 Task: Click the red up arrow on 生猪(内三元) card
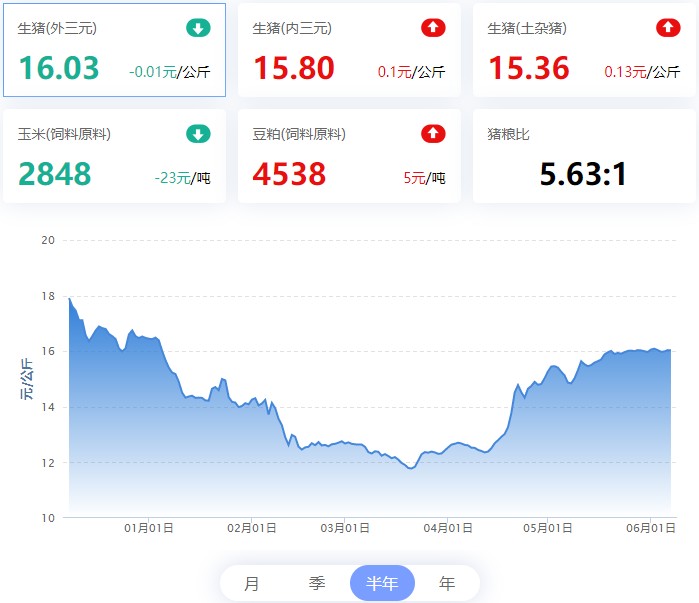click(433, 28)
